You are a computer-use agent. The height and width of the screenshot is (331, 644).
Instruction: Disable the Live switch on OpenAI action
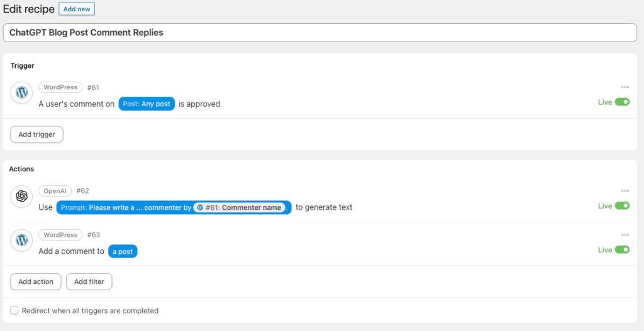click(x=622, y=206)
